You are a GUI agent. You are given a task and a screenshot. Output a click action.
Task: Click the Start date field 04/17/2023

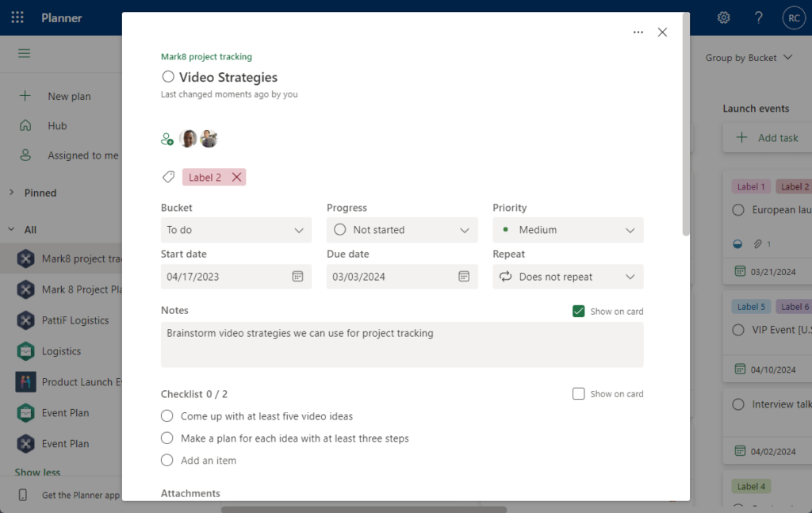[x=236, y=277]
